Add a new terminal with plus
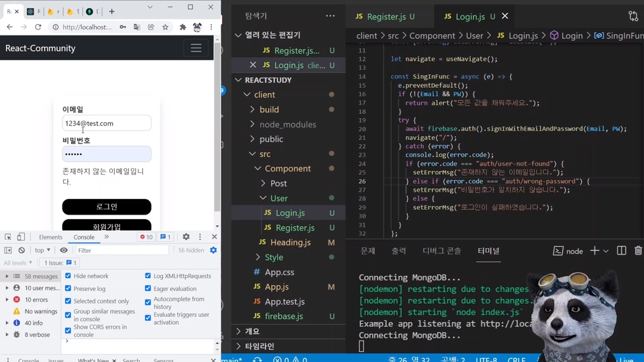Screen dimensions: 644x362 pos(594,250)
